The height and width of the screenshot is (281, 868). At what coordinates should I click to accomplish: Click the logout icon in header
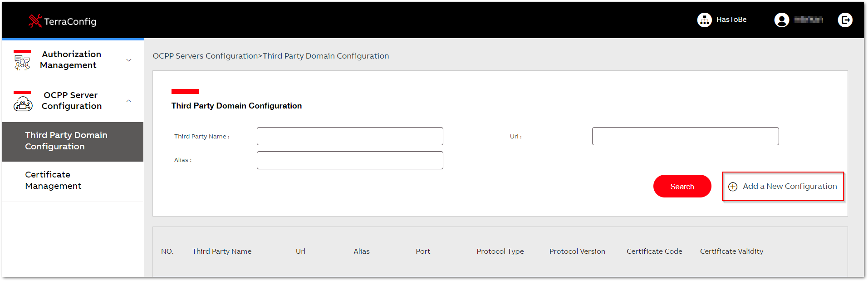point(845,20)
